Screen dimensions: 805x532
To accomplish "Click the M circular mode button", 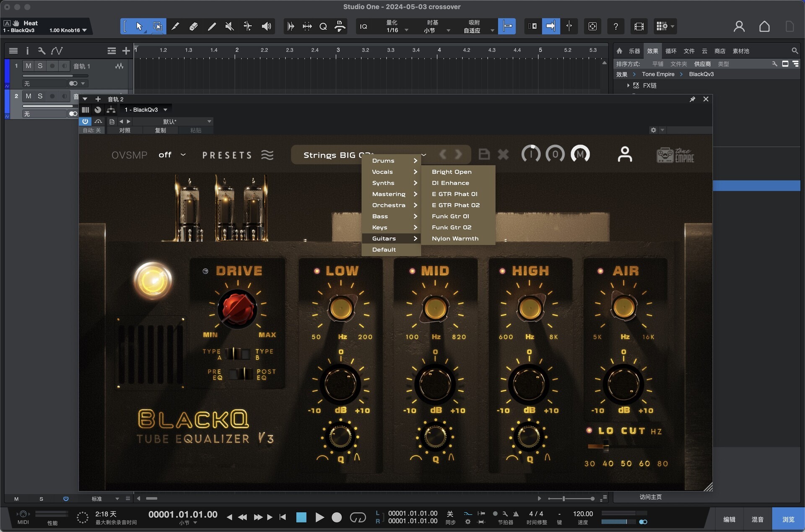I will click(580, 154).
